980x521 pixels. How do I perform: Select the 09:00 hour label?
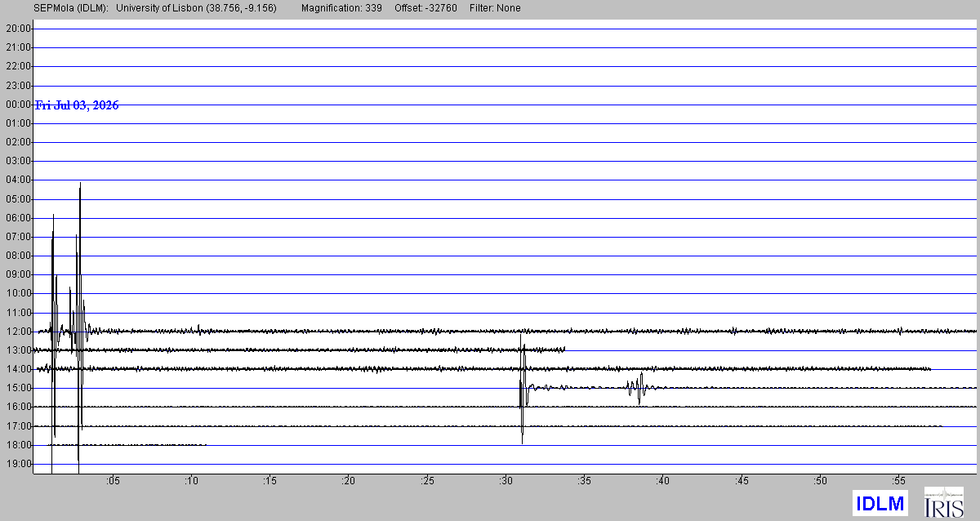pos(18,274)
